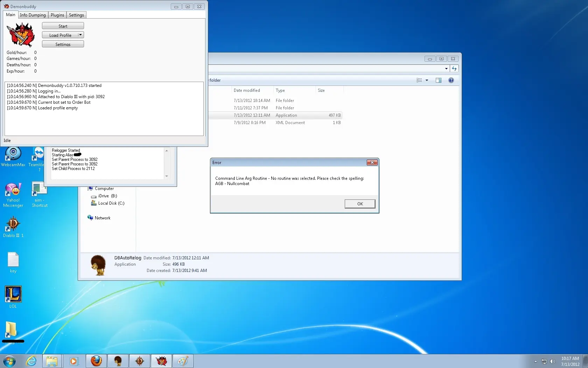Open the TeamViewer desktop shortcut
Image resolution: width=588 pixels, height=368 pixels.
36,159
